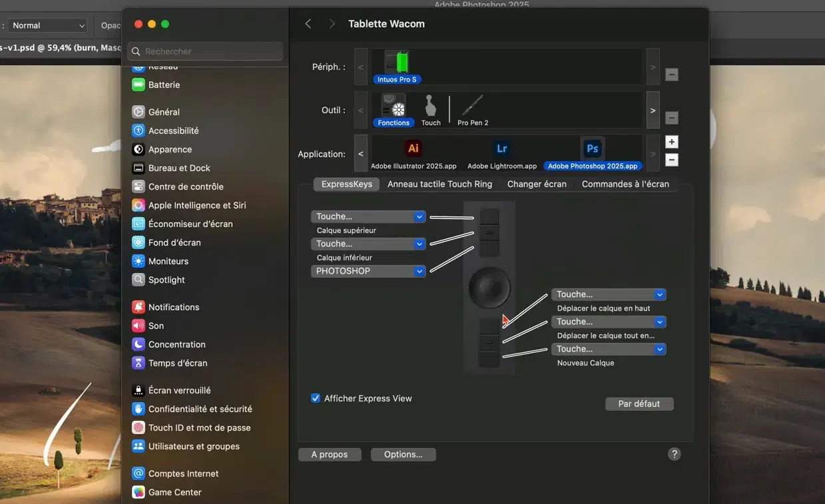Viewport: 825px width, 504px height.
Task: Switch to Commandes à l'écran tab
Action: 625,184
